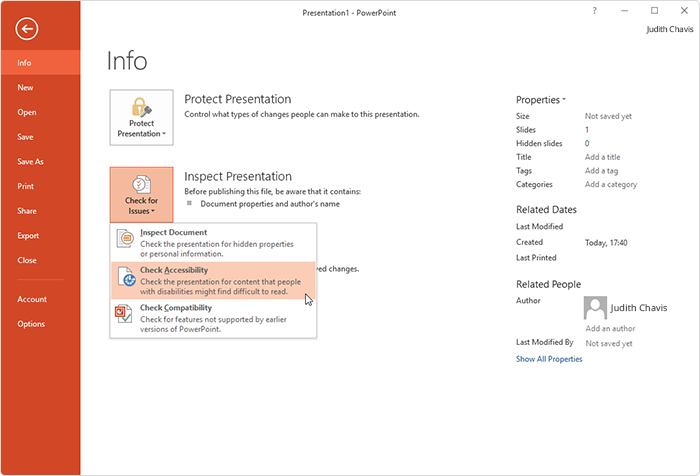Open the Protect Presentation dropdown button
Screen dimensions: 700x476
pos(142,117)
